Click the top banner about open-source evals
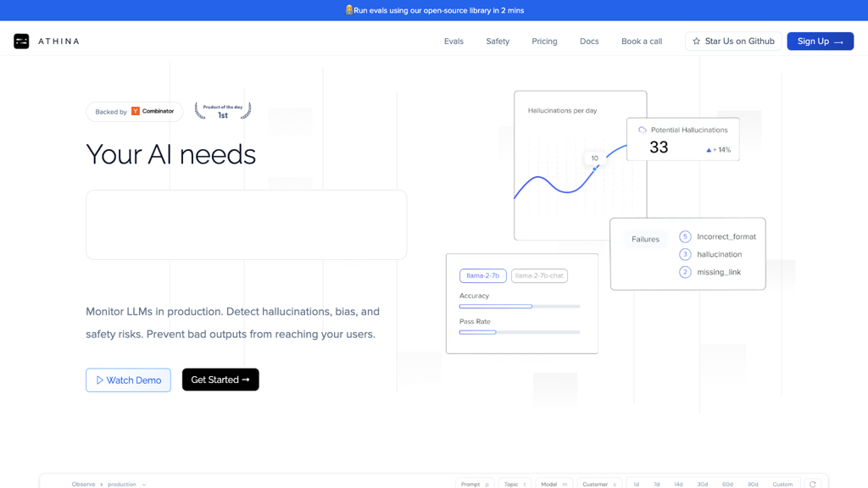 (434, 10)
